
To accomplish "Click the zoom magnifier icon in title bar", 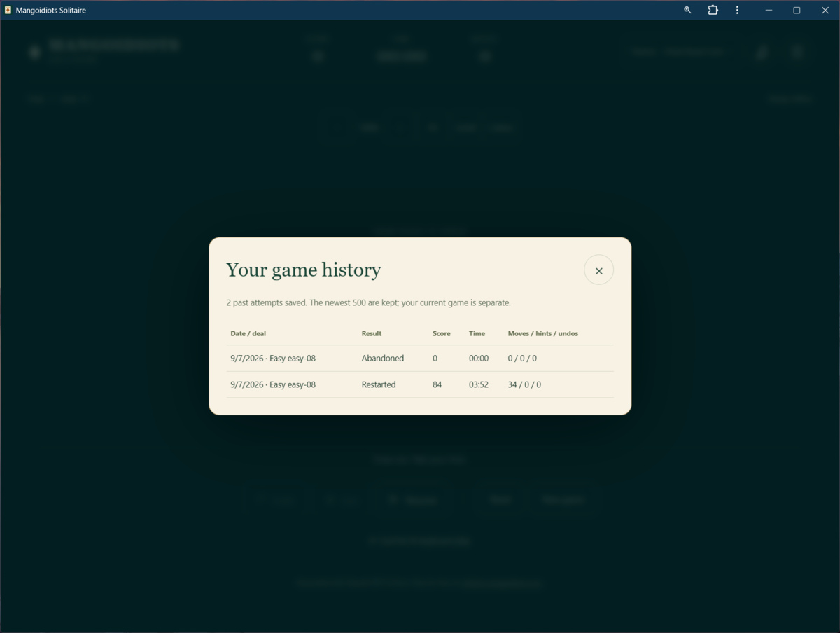I will click(687, 10).
